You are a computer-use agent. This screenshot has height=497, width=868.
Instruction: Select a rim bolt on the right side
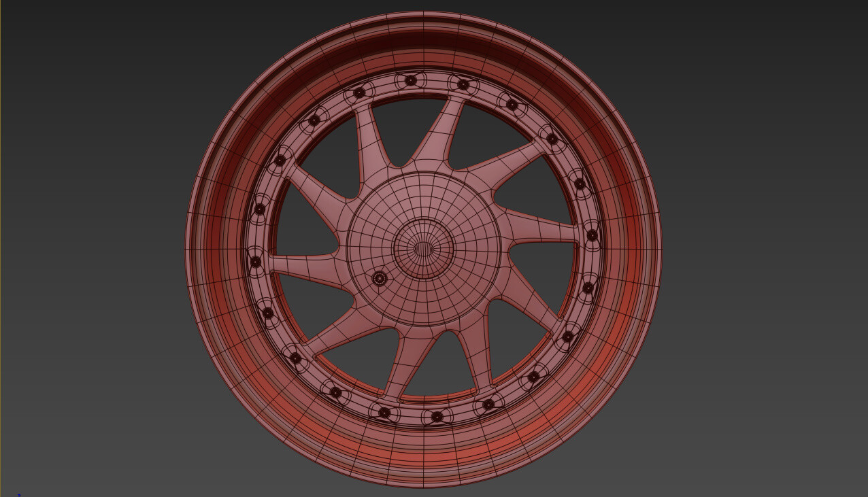591,235
